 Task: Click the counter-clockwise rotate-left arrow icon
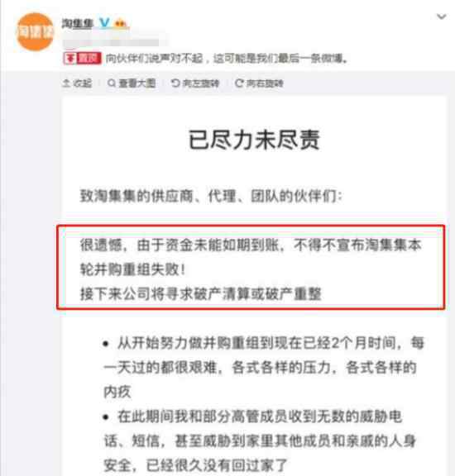(x=175, y=83)
